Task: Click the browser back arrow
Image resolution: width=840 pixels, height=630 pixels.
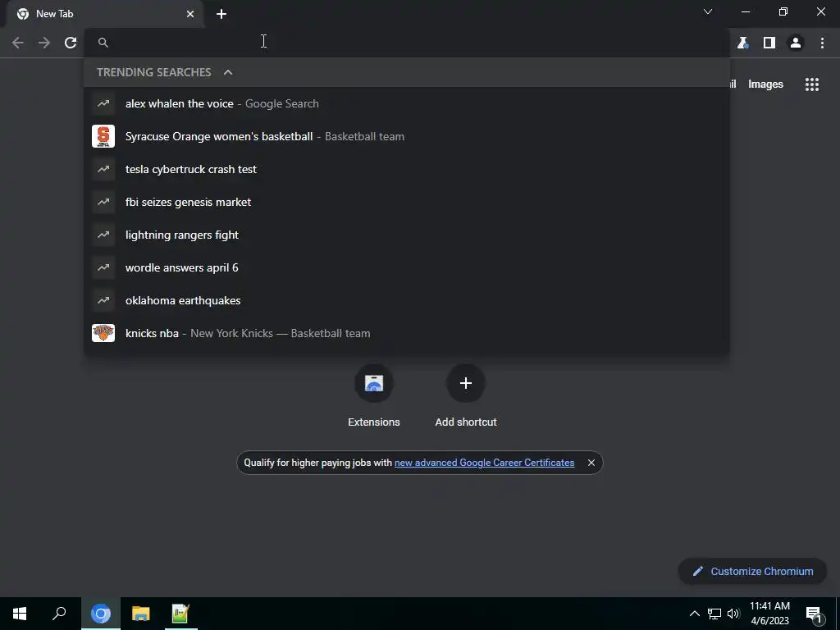Action: click(18, 43)
